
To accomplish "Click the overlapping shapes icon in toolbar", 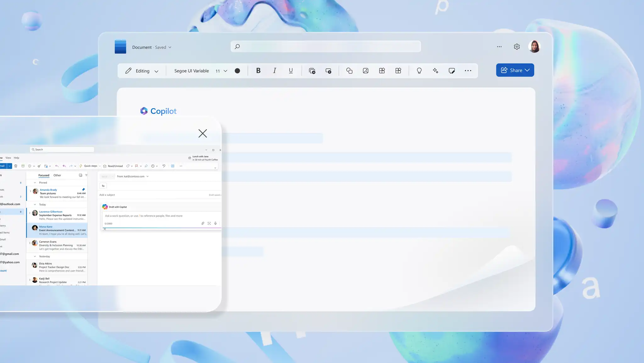I will click(349, 71).
